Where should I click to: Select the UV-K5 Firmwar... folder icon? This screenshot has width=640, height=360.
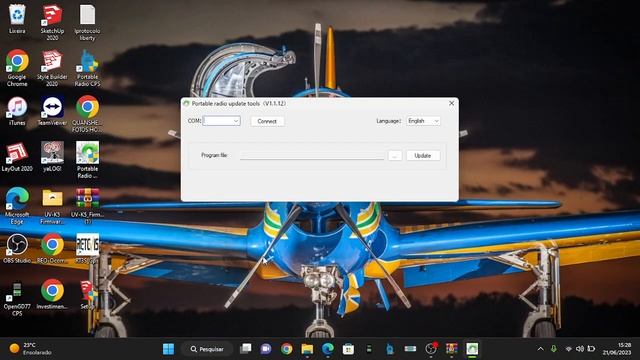(x=52, y=206)
